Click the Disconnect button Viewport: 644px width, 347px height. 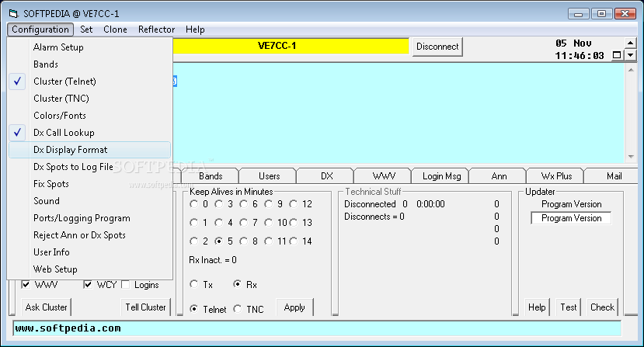(437, 47)
